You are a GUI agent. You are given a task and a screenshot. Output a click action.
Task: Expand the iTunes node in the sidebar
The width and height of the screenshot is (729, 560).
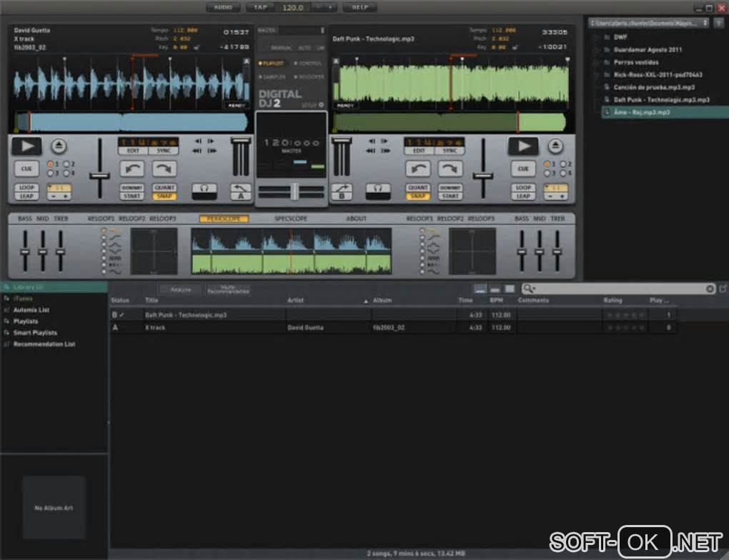click(x=6, y=299)
